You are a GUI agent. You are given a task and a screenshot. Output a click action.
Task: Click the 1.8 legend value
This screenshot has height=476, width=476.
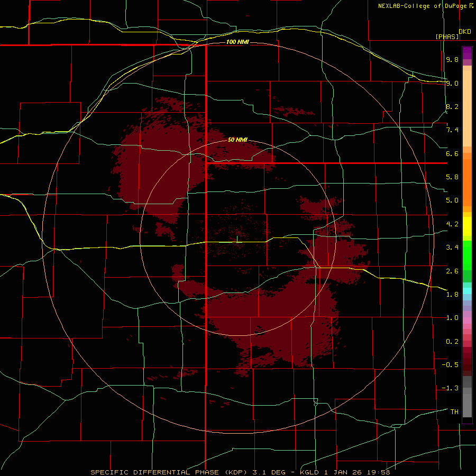[x=452, y=295]
